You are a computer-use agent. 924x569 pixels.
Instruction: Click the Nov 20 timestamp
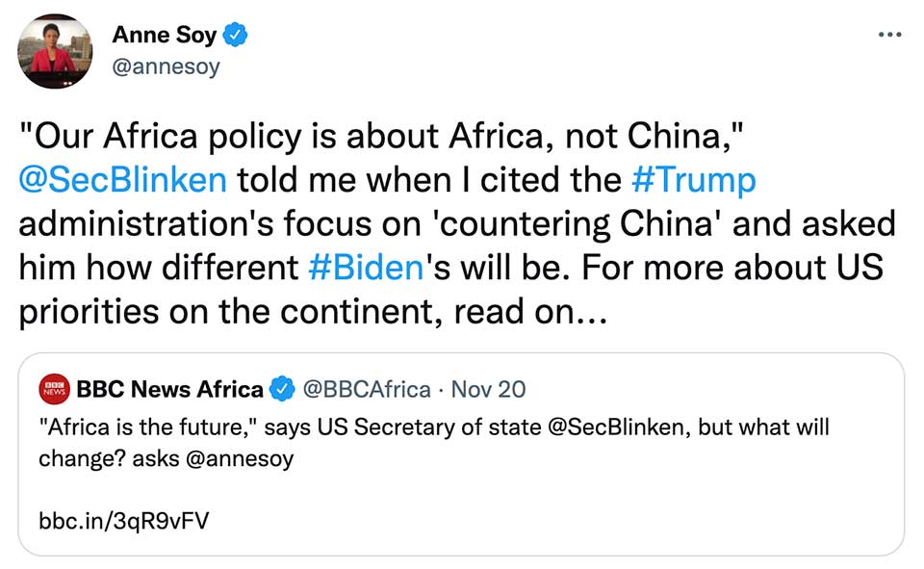(x=488, y=389)
